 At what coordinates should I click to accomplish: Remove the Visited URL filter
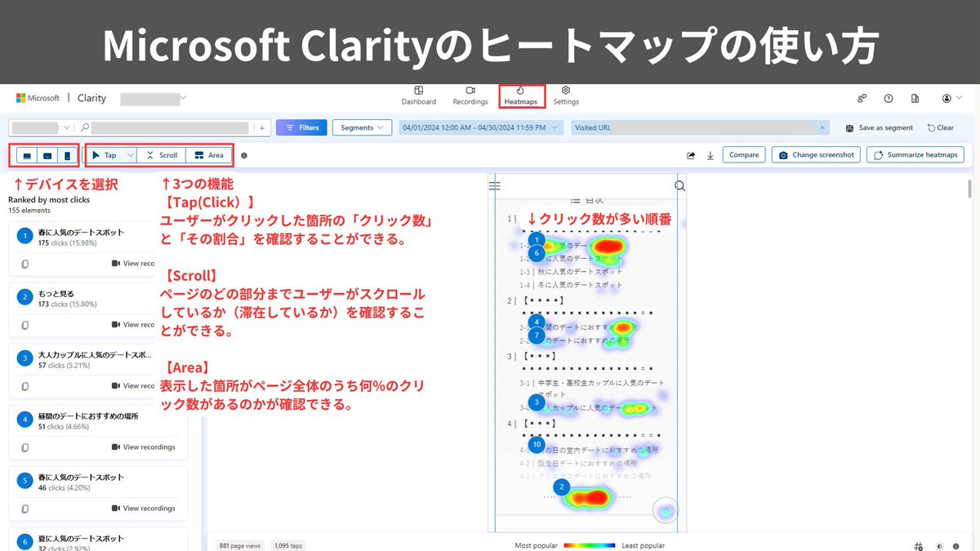click(x=822, y=127)
